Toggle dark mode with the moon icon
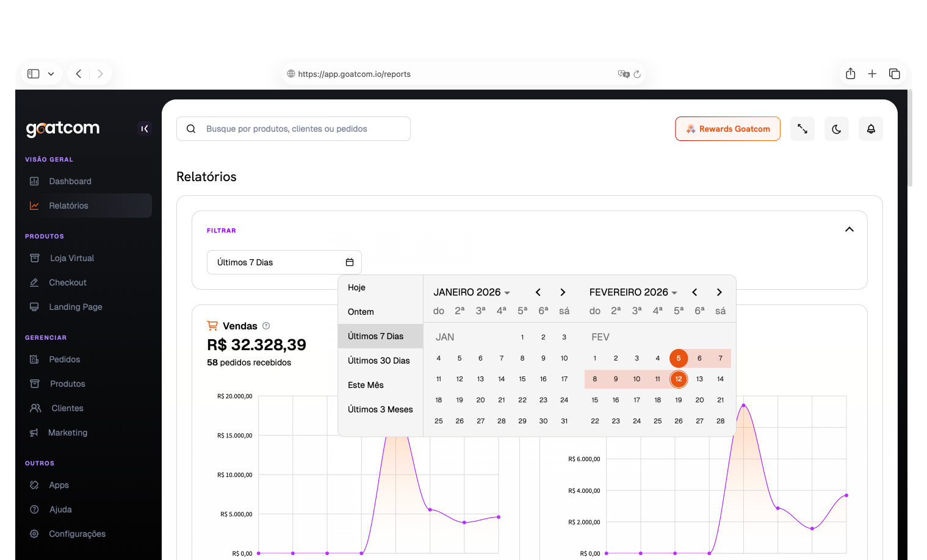 [836, 129]
